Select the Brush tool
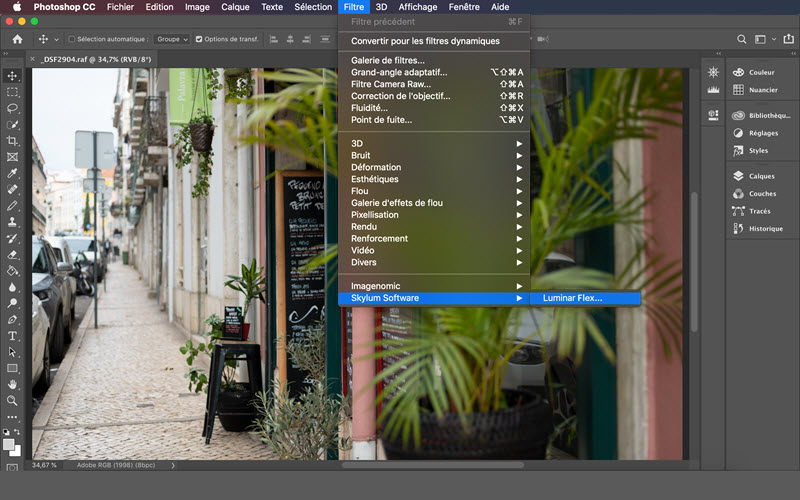 [x=12, y=206]
